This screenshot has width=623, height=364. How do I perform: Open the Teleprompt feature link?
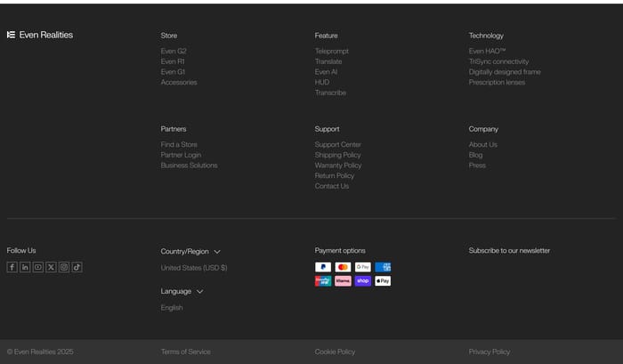tap(332, 51)
